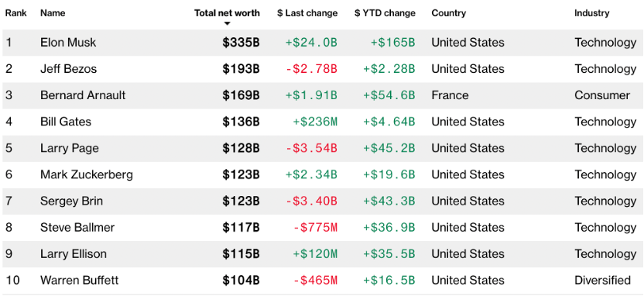Open Larry Ellison's profile
The height and width of the screenshot is (296, 644).
coord(74,253)
